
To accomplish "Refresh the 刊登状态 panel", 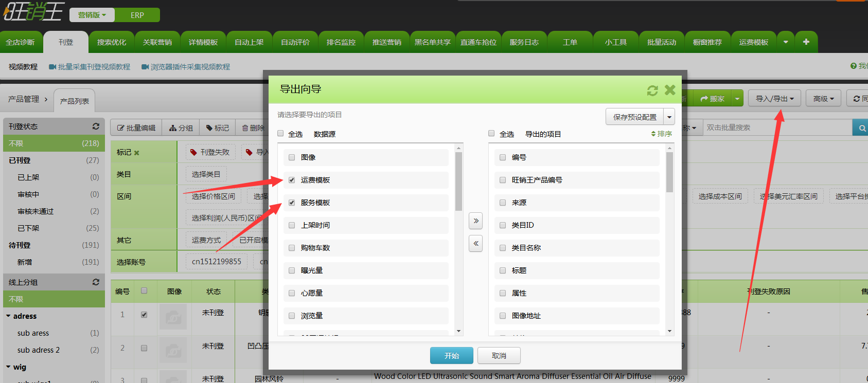I will (x=96, y=126).
